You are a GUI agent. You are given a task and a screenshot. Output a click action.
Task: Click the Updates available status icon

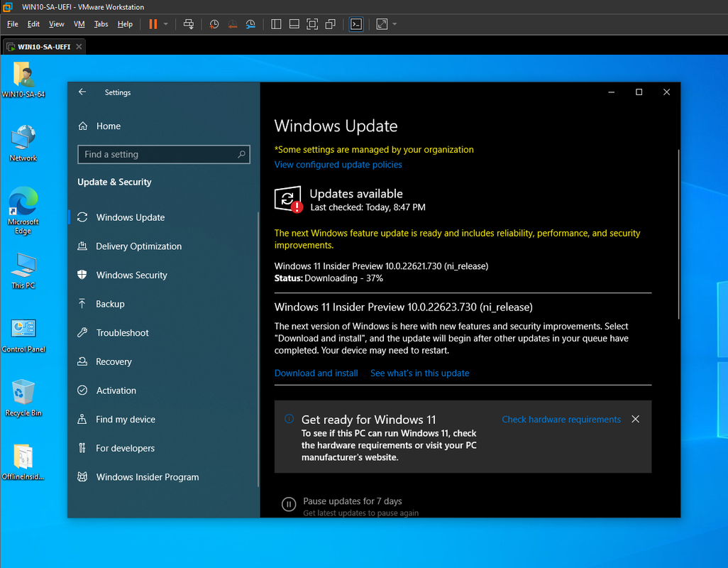[288, 200]
